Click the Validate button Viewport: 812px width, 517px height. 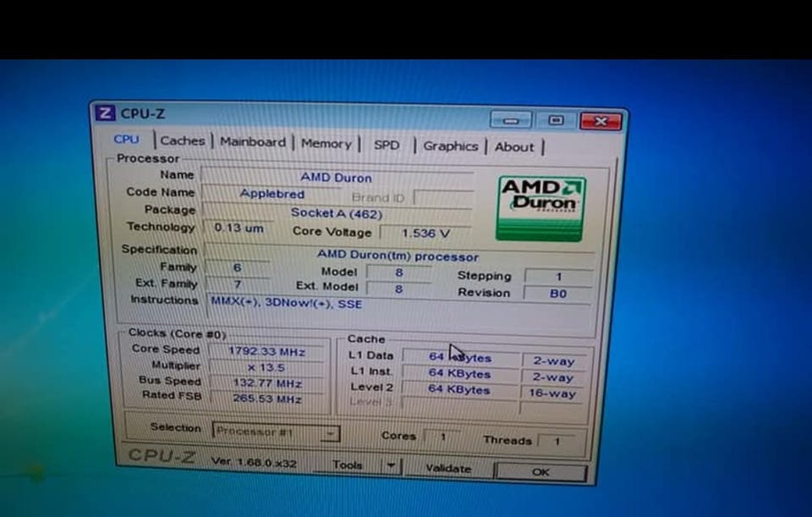(x=448, y=468)
